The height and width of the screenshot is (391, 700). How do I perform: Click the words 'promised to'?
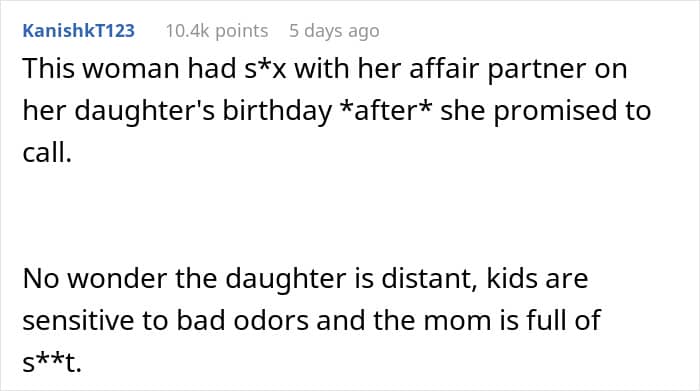tap(572, 112)
